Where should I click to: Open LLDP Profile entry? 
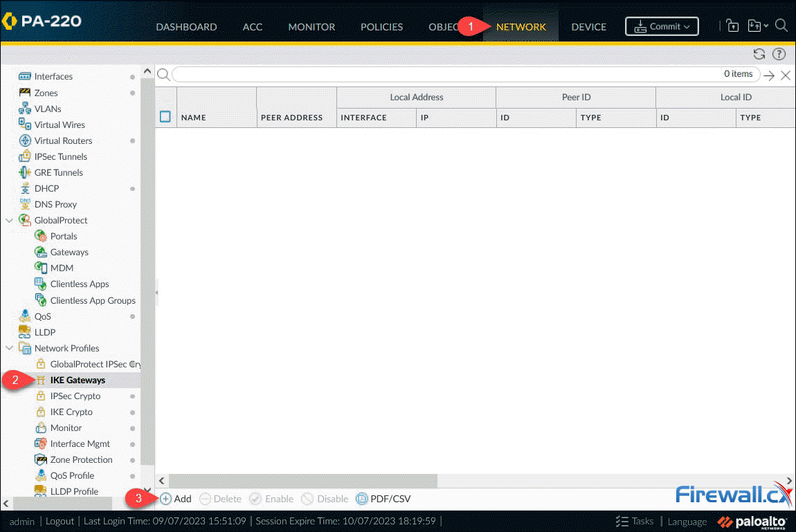[74, 491]
